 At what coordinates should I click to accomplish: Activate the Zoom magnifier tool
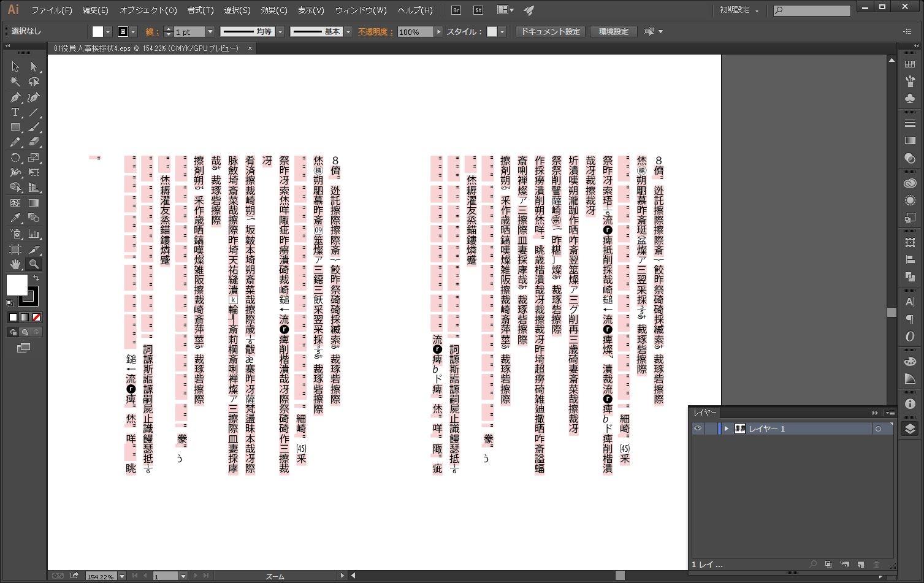click(34, 264)
